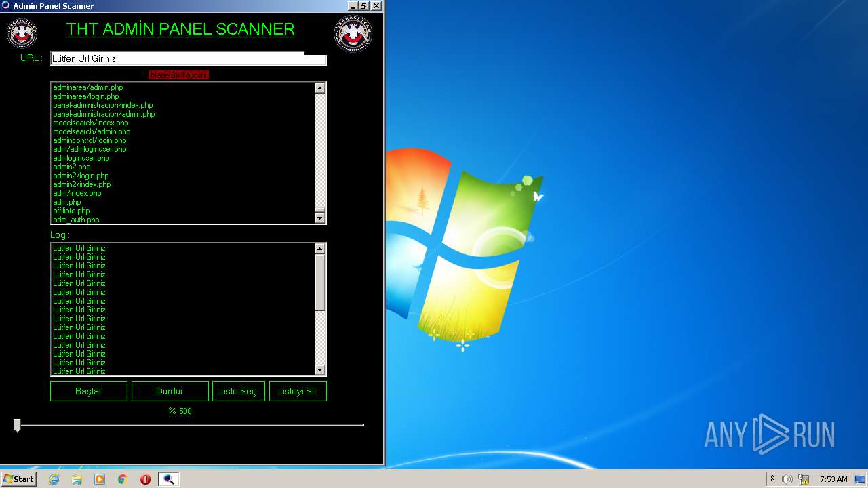Click the left TurkHackTeam logo

pyautogui.click(x=22, y=33)
